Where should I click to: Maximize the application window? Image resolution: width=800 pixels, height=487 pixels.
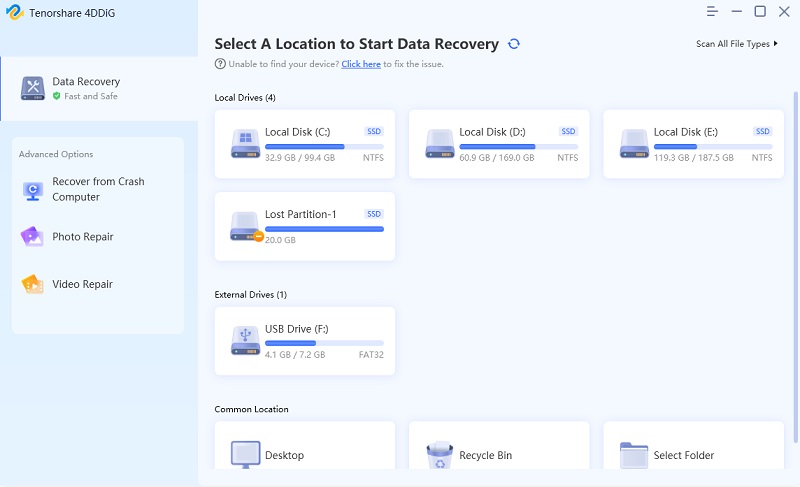point(760,11)
